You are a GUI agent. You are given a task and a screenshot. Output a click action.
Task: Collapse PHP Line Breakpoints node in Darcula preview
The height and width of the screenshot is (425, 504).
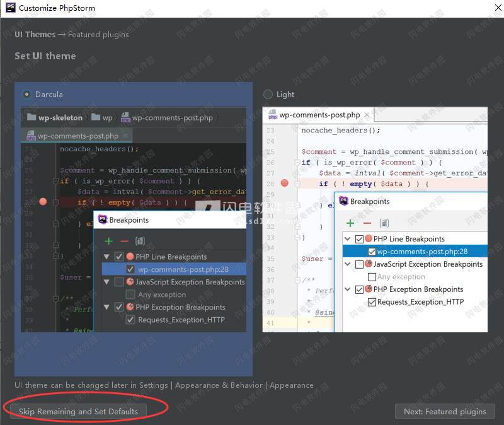coord(106,257)
